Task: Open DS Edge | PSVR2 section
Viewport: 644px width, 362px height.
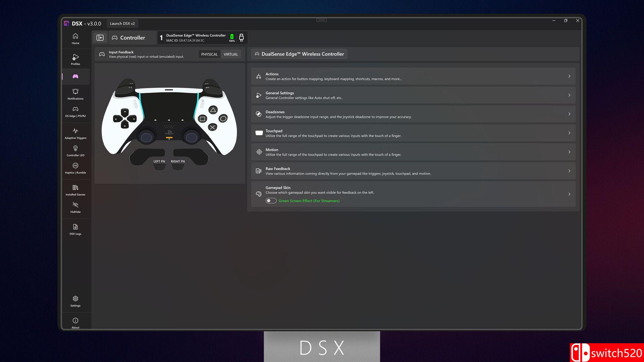Action: pyautogui.click(x=75, y=112)
